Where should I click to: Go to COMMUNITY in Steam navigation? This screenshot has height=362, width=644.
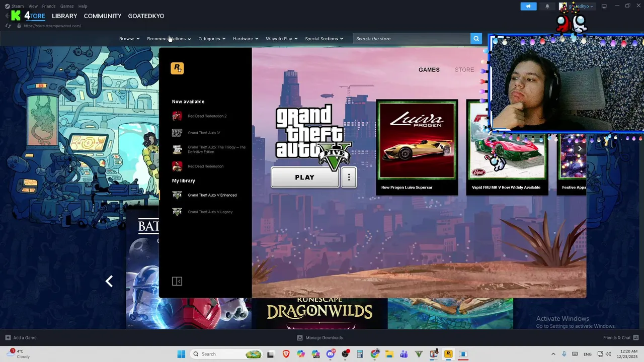(103, 16)
